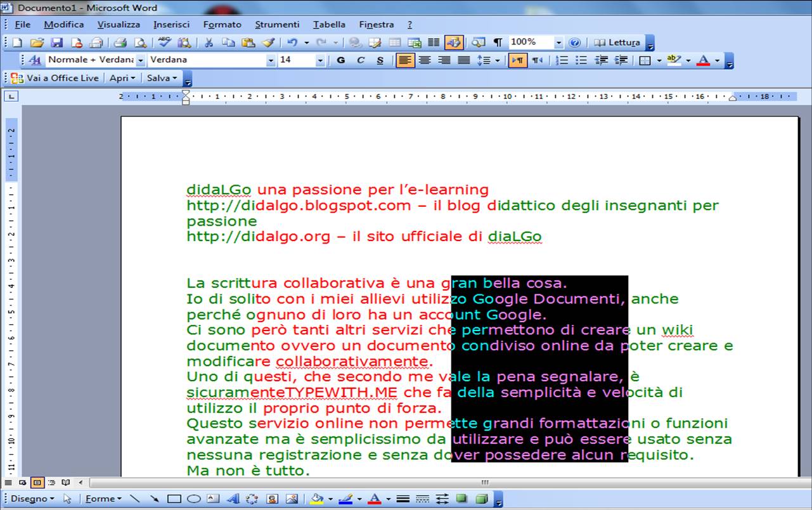Screen dimensions: 812x510
Task: Click the Lettura reading layout button
Action: tap(617, 43)
